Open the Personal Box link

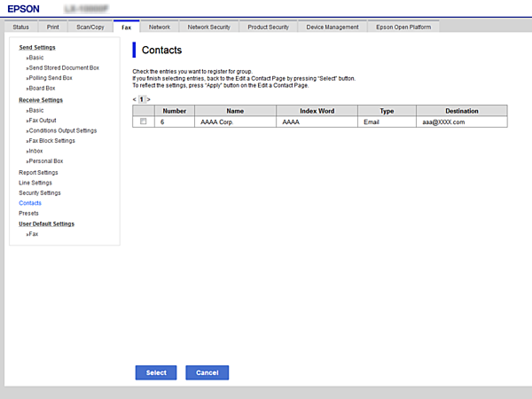[x=48, y=161]
